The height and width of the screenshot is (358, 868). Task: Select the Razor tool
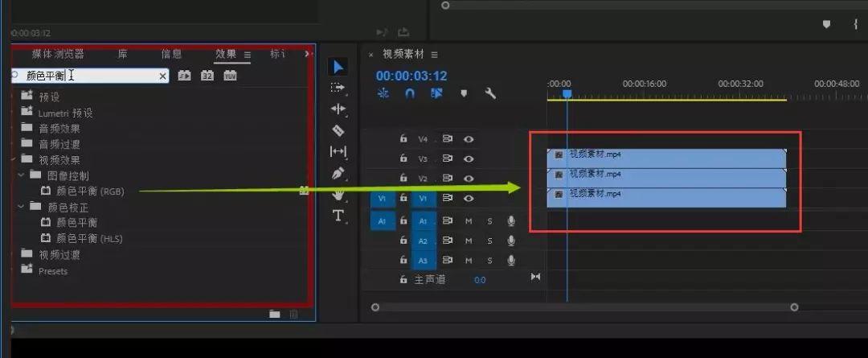[338, 130]
